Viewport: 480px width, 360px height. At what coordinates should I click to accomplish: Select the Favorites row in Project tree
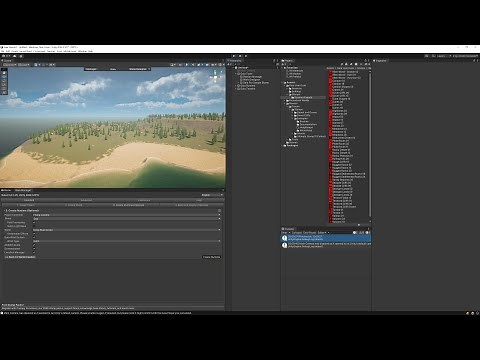point(292,68)
